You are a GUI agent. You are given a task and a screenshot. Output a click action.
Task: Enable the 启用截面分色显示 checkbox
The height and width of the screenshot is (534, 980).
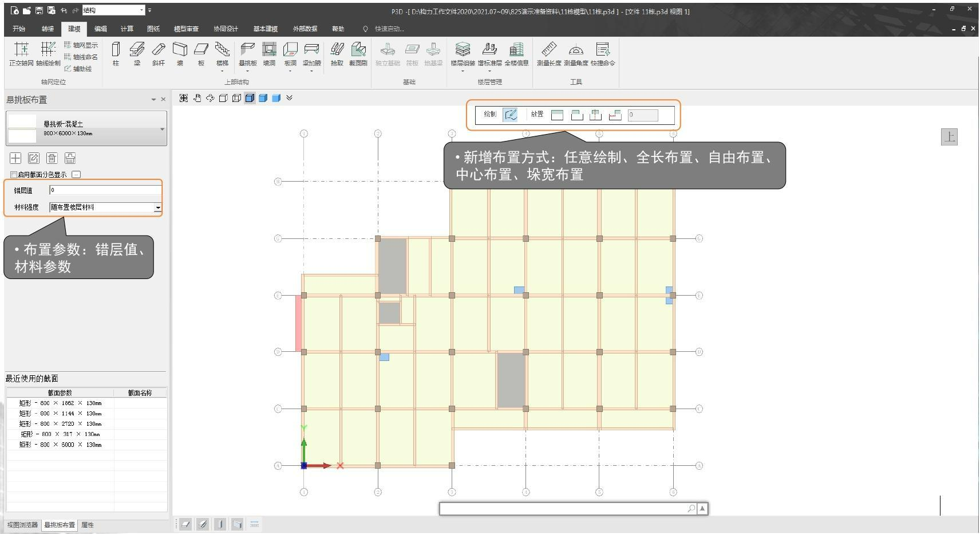14,175
